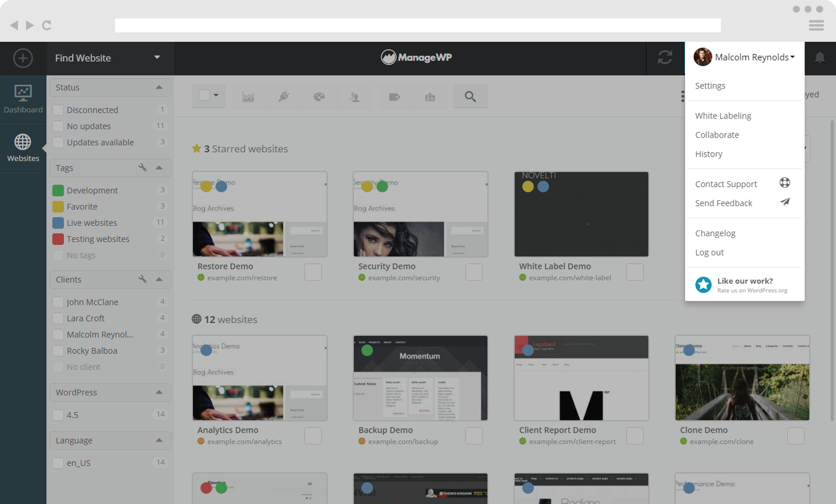Open the select-all checkbox dropdown arrow
The image size is (836, 504).
[216, 95]
